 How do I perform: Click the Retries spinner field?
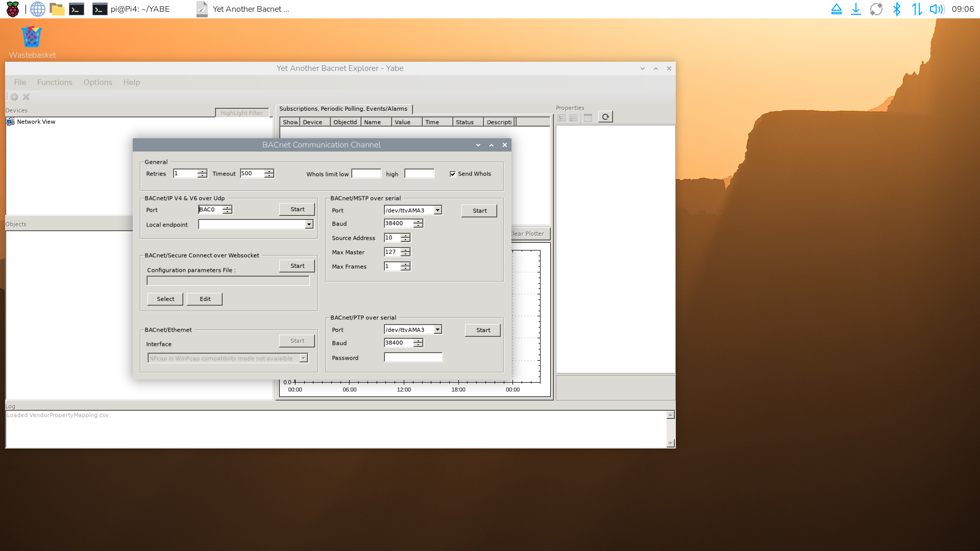pos(190,173)
